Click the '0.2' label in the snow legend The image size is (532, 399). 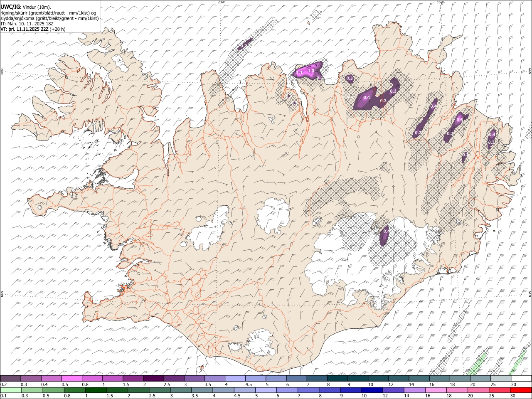[3, 384]
